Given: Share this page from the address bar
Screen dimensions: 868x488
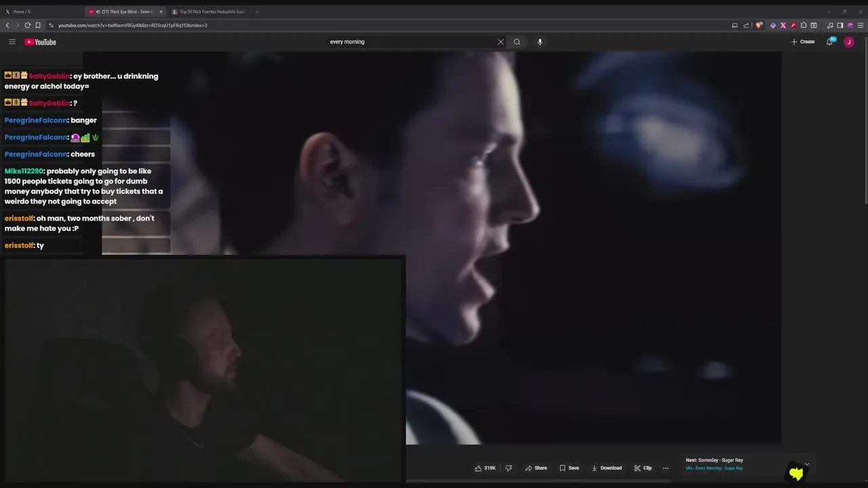Looking at the screenshot, I should point(746,25).
